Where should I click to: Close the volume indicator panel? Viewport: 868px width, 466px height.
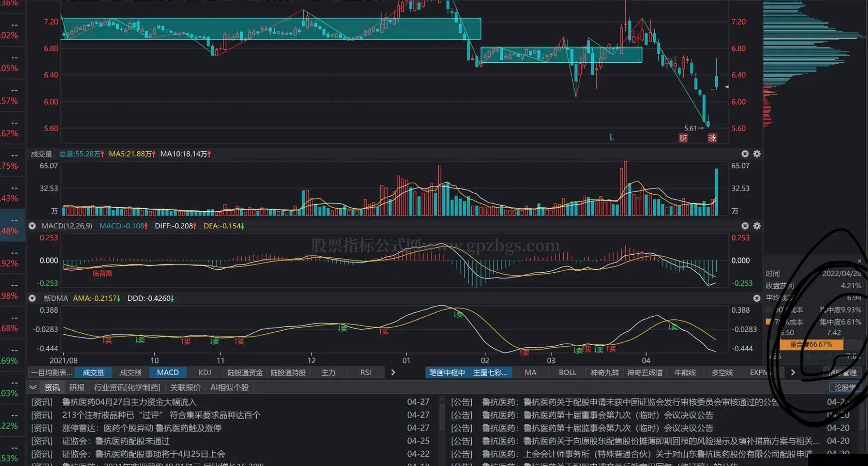tap(745, 154)
